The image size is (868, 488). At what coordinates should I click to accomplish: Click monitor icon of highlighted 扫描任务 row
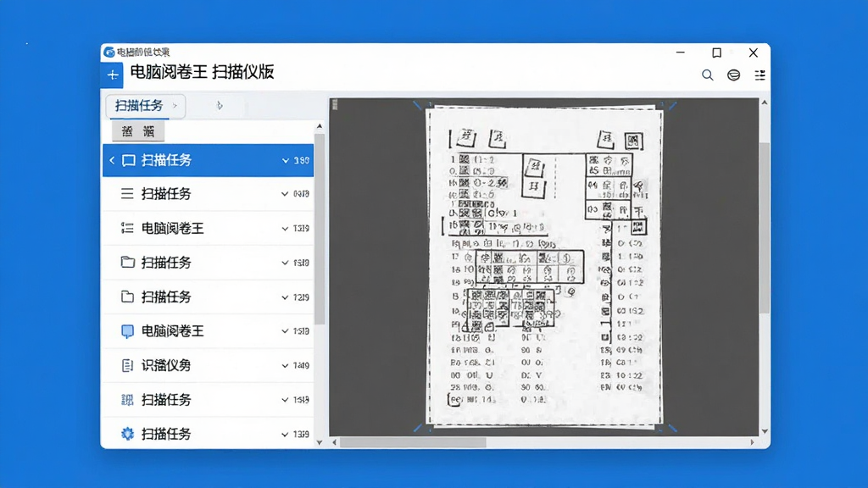point(129,160)
